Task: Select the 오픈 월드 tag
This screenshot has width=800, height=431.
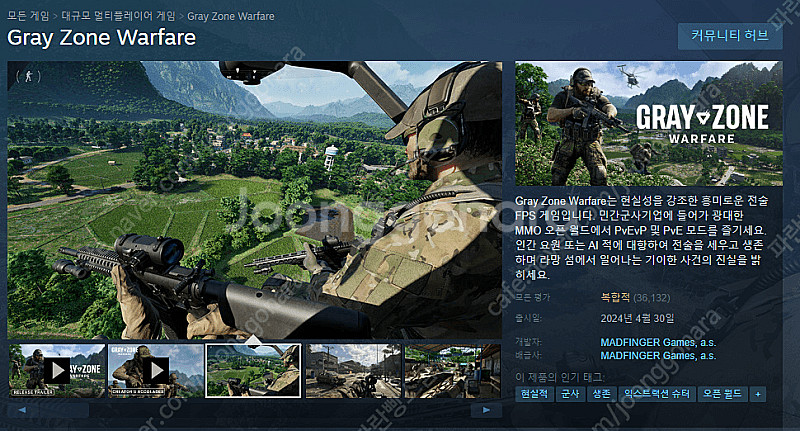Action: pos(722,394)
